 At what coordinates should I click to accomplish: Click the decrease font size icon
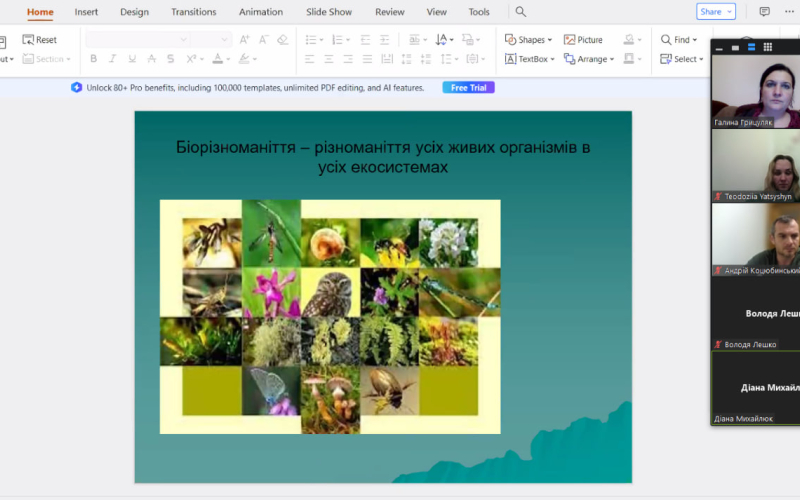263,39
